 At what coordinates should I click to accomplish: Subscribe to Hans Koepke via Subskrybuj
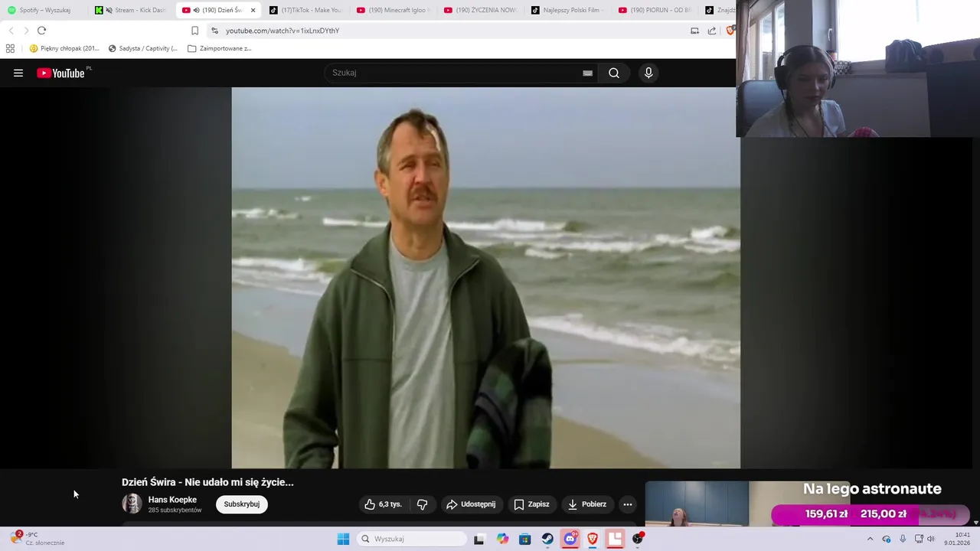pos(242,504)
